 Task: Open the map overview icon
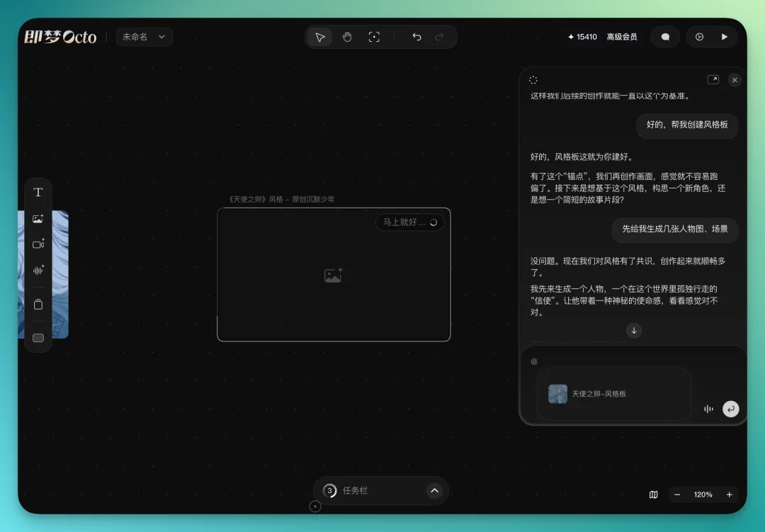653,494
